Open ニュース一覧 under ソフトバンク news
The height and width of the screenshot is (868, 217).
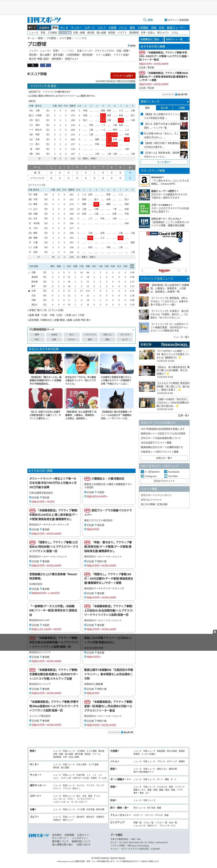(181, 337)
